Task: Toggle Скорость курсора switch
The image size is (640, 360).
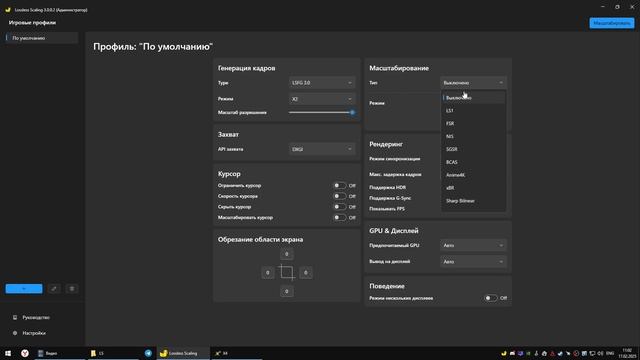Action: pos(340,196)
